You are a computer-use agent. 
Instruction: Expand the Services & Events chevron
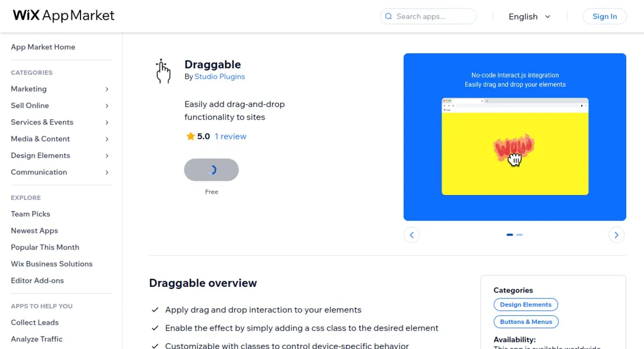point(107,122)
